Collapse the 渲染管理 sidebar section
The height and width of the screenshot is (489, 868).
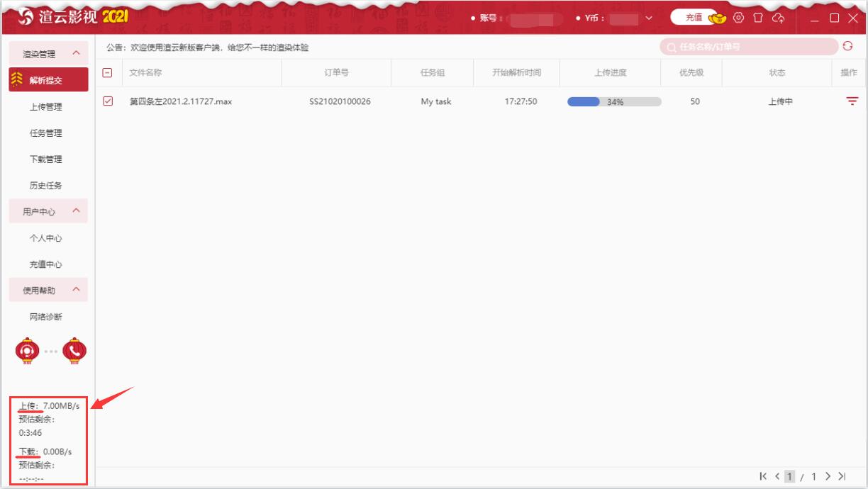(76, 54)
